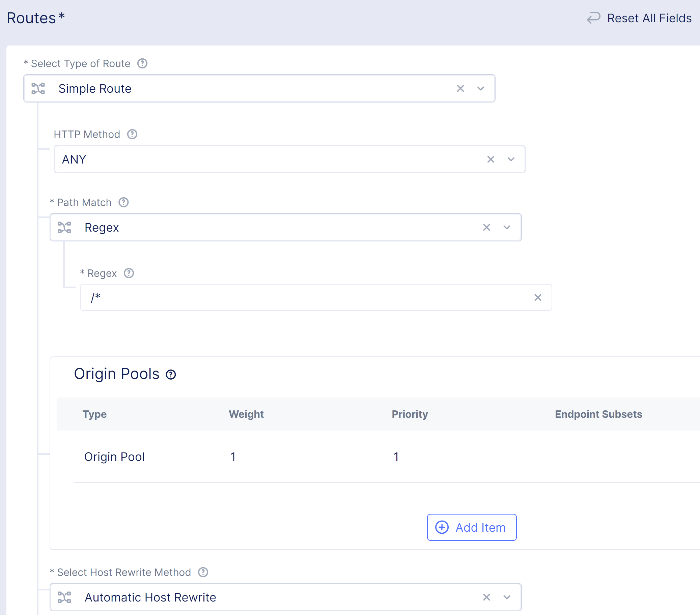Open the Path Match help tooltip icon
The image size is (700, 615).
tap(123, 202)
